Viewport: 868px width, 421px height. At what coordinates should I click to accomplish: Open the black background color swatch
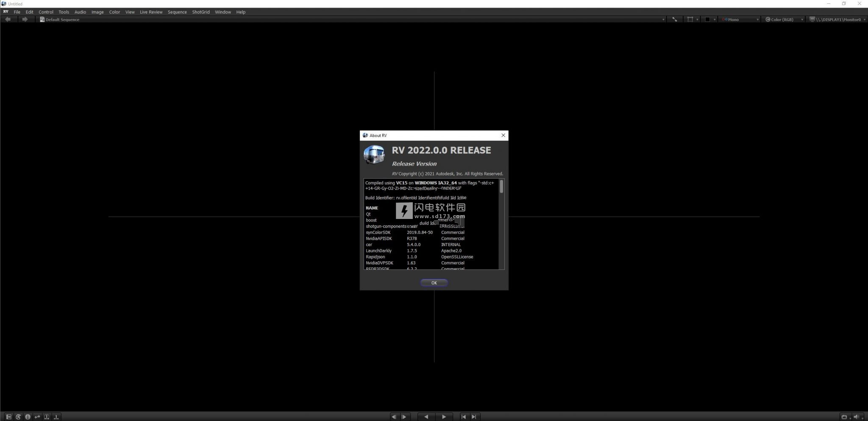[707, 19]
